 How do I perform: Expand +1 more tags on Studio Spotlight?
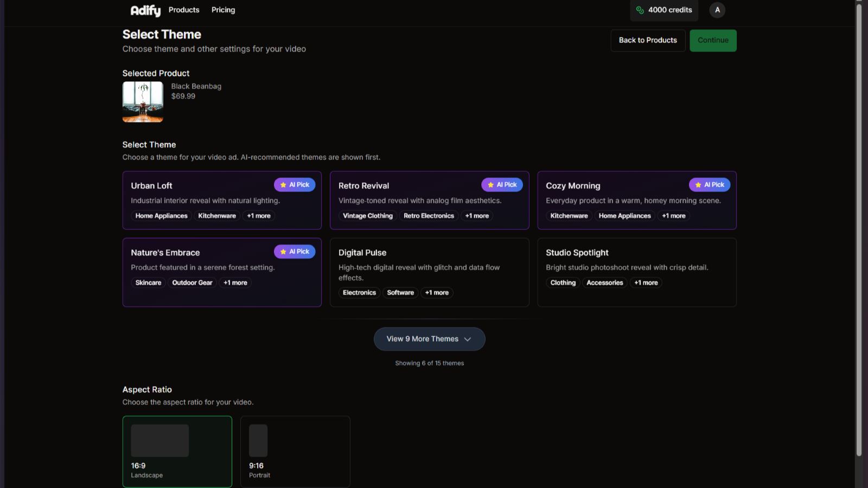pyautogui.click(x=646, y=282)
